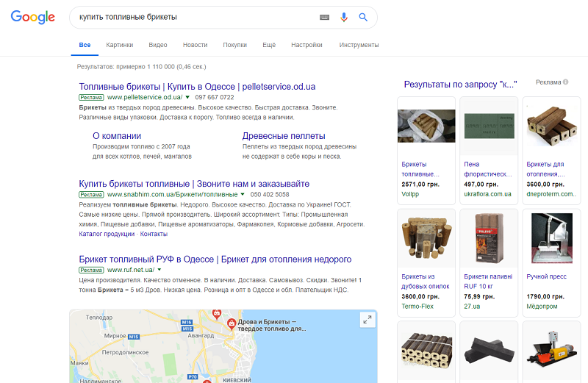The height and width of the screenshot is (383, 588).
Task: Click Результаты по запросу heading link
Action: tap(461, 85)
